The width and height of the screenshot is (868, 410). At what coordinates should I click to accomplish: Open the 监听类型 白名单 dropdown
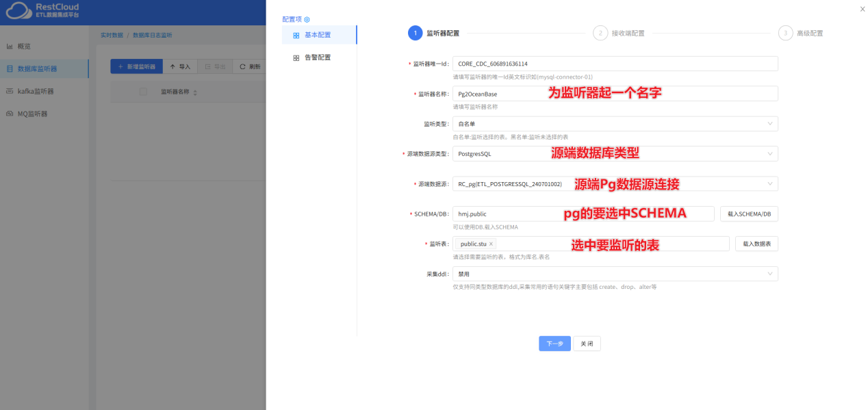615,124
